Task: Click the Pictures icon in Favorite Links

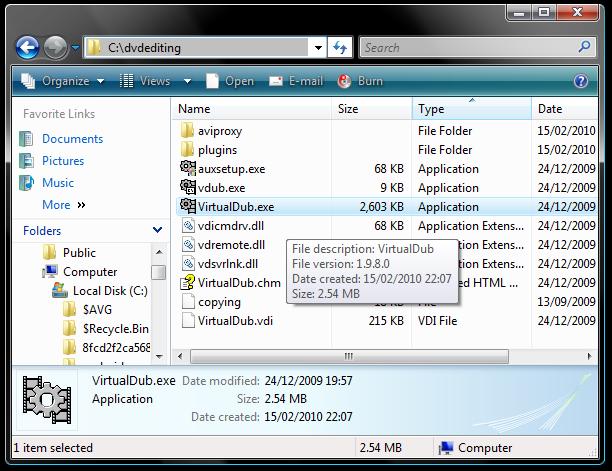Action: [26, 161]
